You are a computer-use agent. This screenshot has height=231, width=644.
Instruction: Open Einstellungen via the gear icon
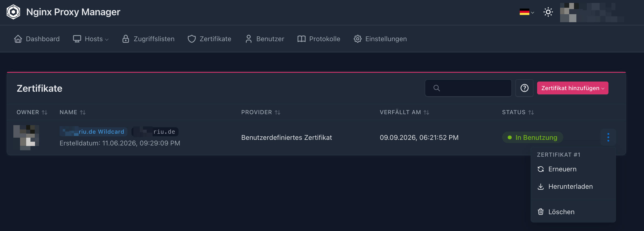358,39
